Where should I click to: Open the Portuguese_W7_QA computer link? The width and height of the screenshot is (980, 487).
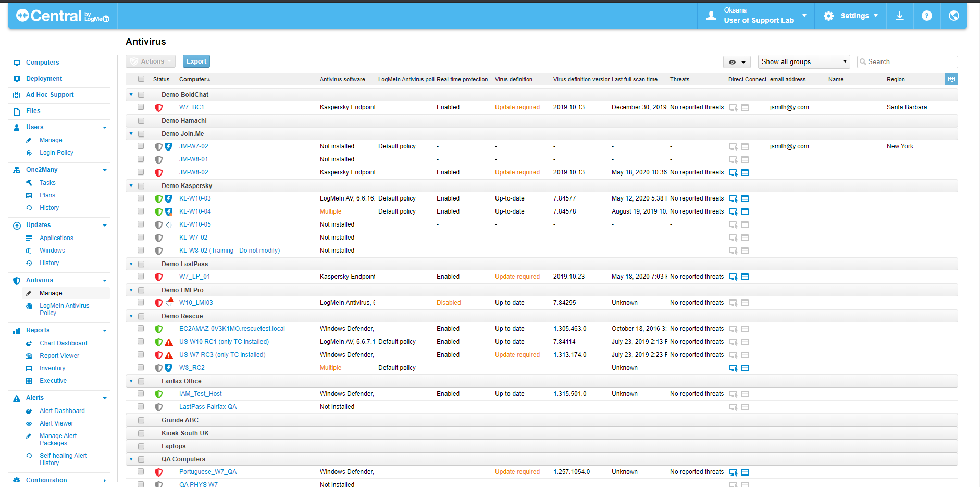coord(208,472)
